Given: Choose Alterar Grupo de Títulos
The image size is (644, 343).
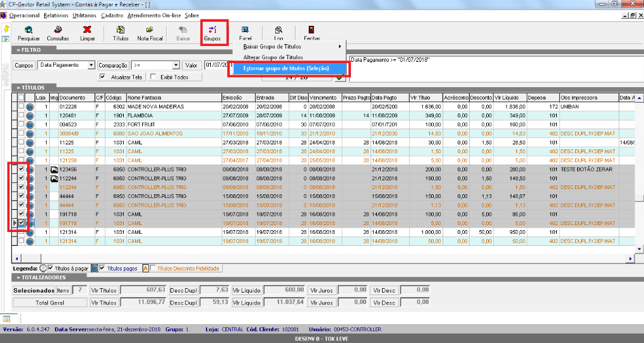Looking at the screenshot, I should click(290, 57).
